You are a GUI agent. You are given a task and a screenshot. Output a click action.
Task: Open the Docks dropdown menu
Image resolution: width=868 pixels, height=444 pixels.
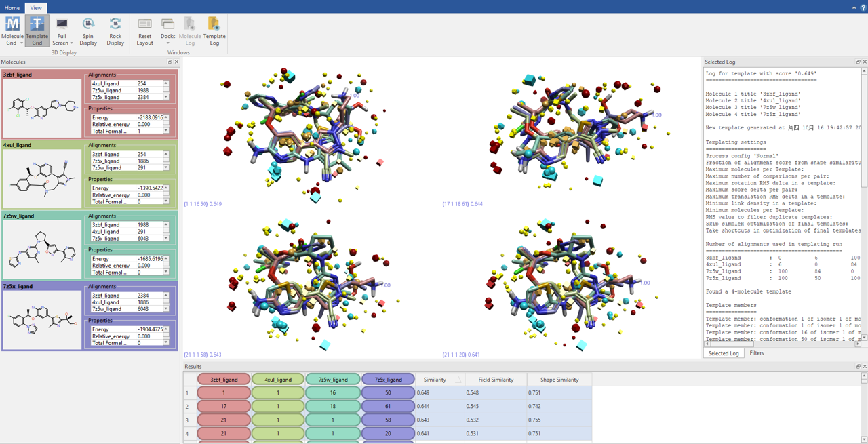point(167,43)
